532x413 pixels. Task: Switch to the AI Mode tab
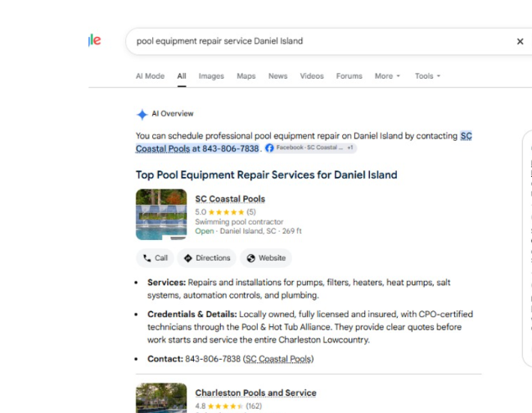coord(150,76)
